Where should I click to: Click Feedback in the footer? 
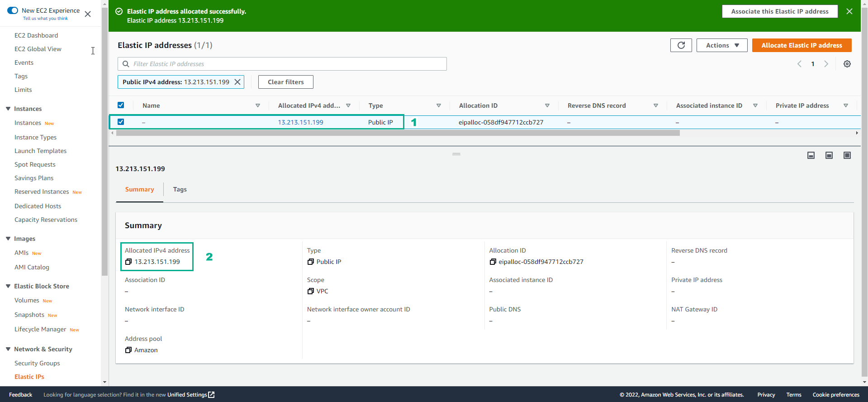[20, 395]
